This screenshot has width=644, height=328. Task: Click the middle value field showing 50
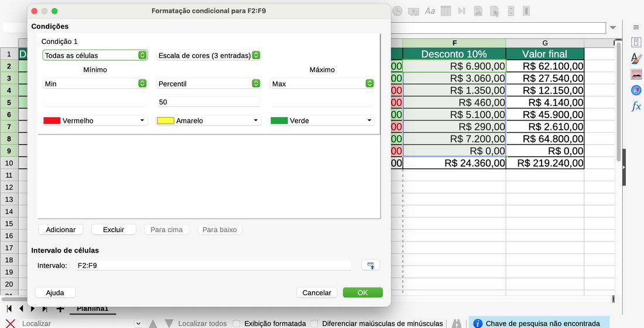click(x=208, y=102)
